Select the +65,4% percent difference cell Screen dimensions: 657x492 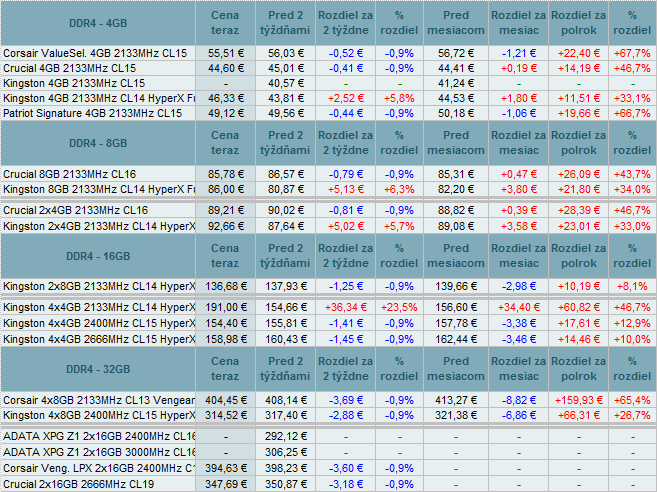click(x=632, y=401)
